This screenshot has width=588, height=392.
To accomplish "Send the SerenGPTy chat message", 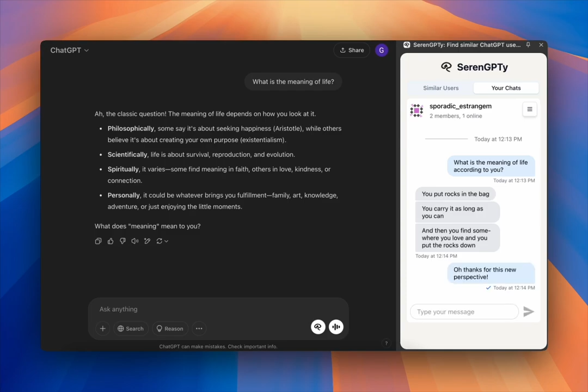I will point(528,311).
